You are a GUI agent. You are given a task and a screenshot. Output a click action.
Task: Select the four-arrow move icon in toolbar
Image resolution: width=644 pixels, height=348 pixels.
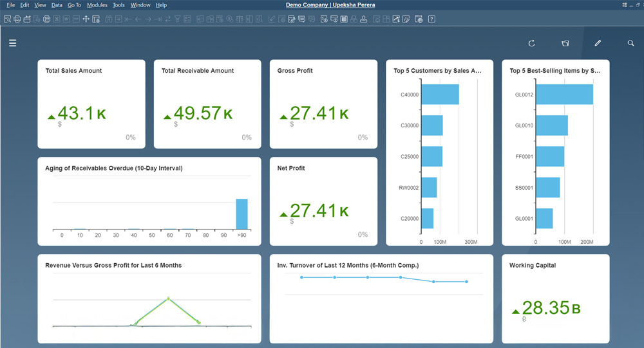[86, 19]
